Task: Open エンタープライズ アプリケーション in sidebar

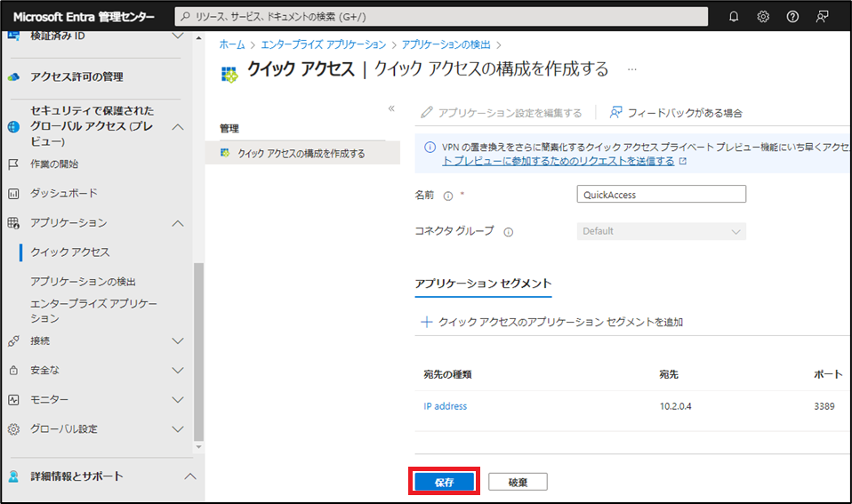Action: [x=93, y=310]
